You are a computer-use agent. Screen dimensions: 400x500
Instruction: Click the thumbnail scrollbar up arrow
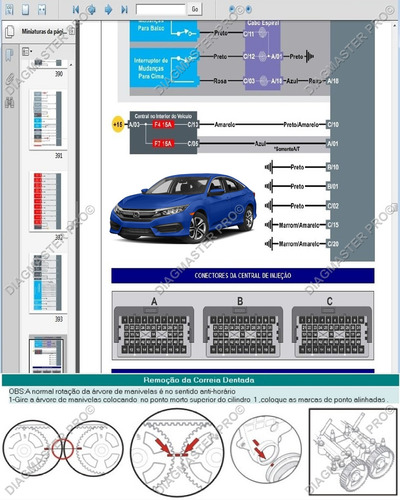(x=71, y=64)
